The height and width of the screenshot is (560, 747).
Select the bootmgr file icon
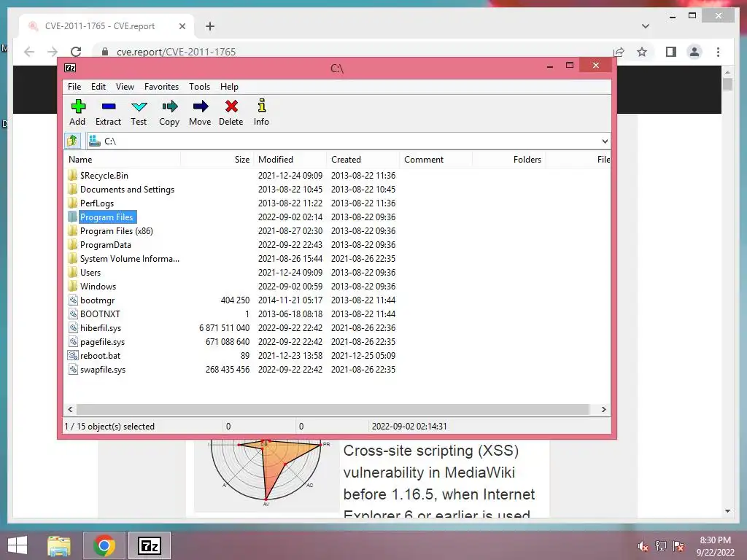click(73, 300)
